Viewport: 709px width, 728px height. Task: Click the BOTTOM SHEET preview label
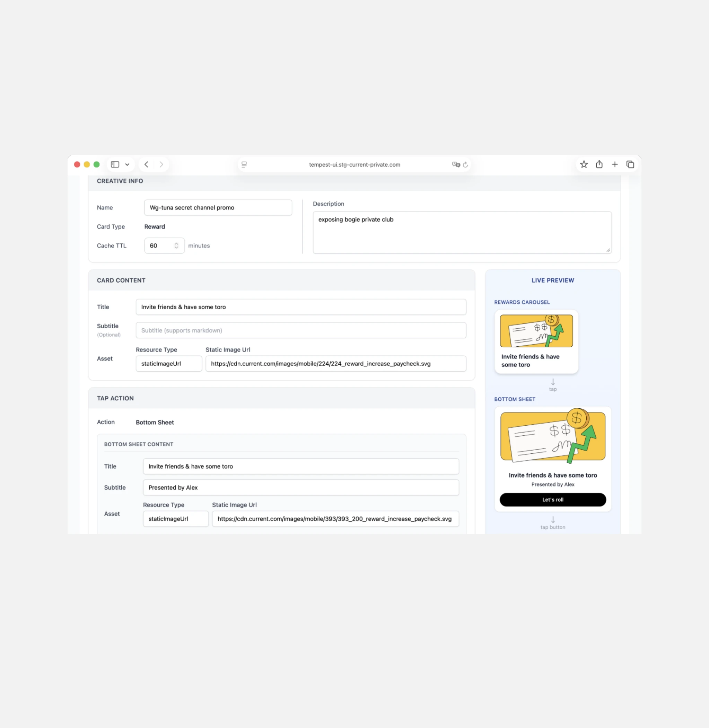click(515, 399)
